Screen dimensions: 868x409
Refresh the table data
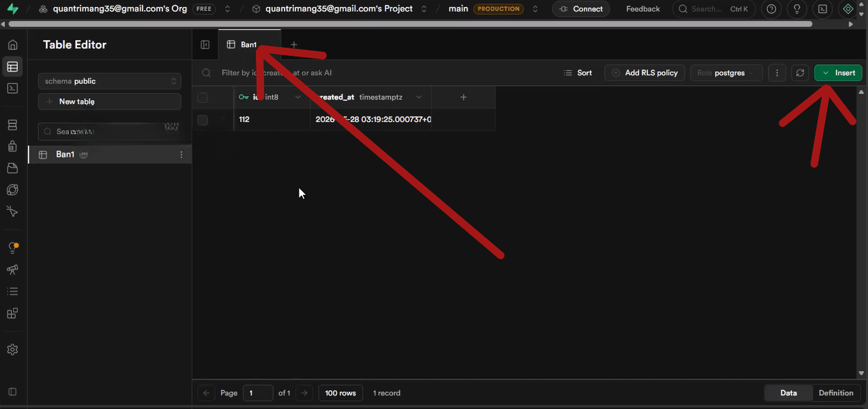[800, 73]
